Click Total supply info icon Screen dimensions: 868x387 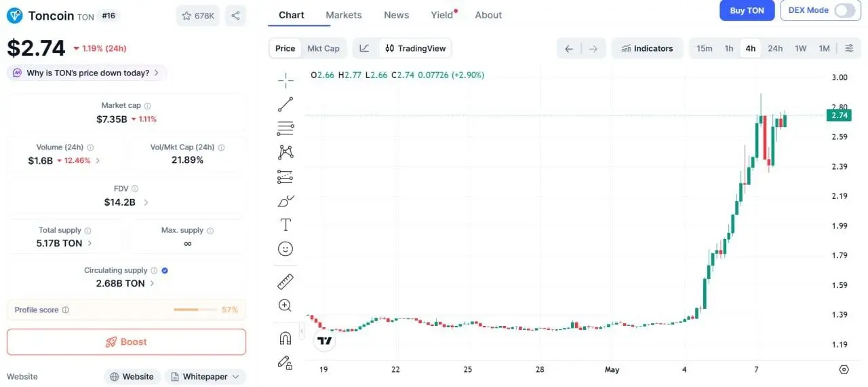pyautogui.click(x=87, y=231)
